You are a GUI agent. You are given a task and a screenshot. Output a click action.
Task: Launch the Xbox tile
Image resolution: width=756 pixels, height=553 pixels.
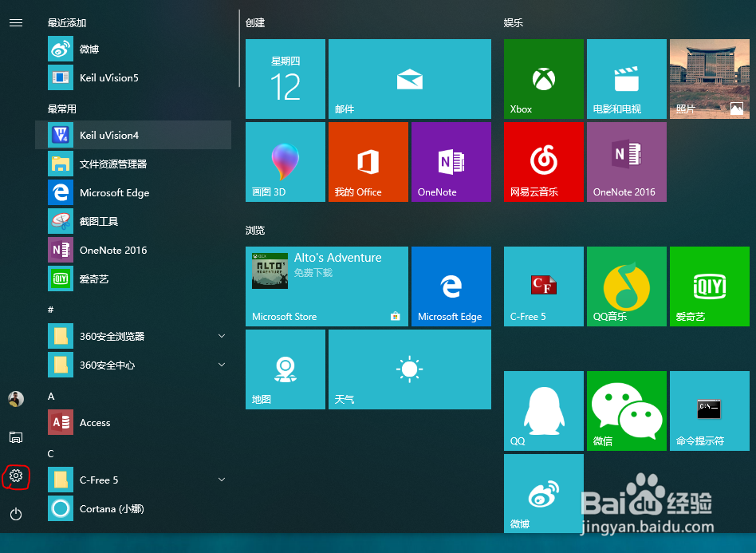tap(544, 79)
